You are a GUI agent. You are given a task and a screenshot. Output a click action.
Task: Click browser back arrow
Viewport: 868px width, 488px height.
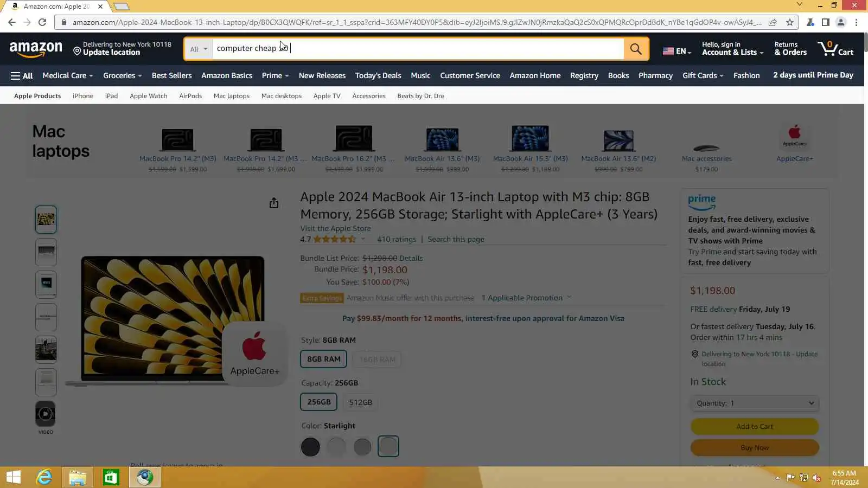[12, 22]
